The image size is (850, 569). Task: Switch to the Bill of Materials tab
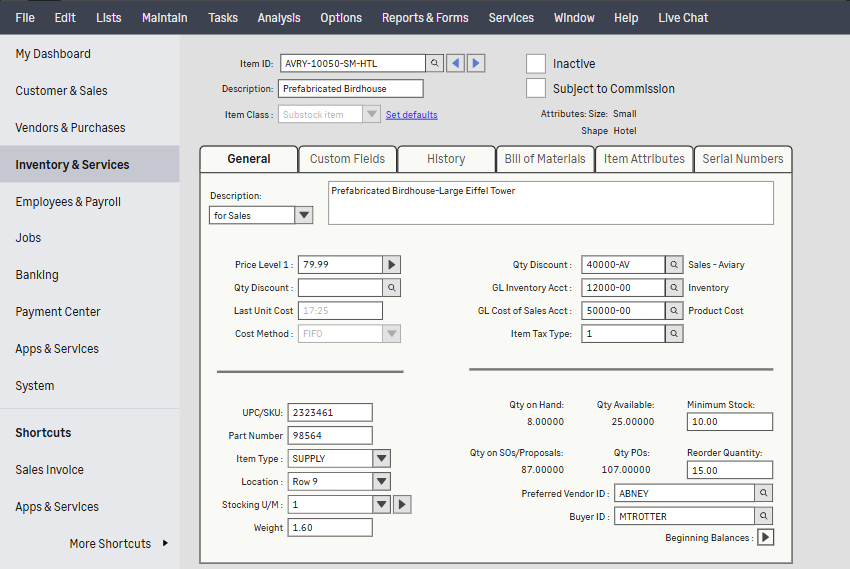545,159
